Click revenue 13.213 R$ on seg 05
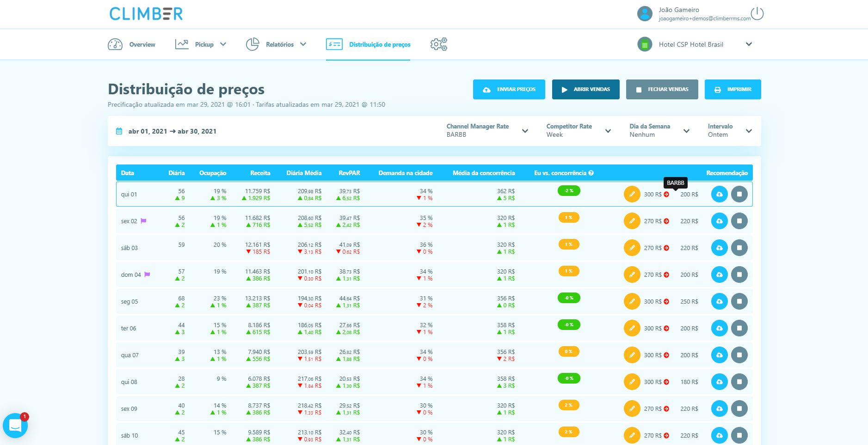Image resolution: width=868 pixels, height=445 pixels. [x=258, y=298]
